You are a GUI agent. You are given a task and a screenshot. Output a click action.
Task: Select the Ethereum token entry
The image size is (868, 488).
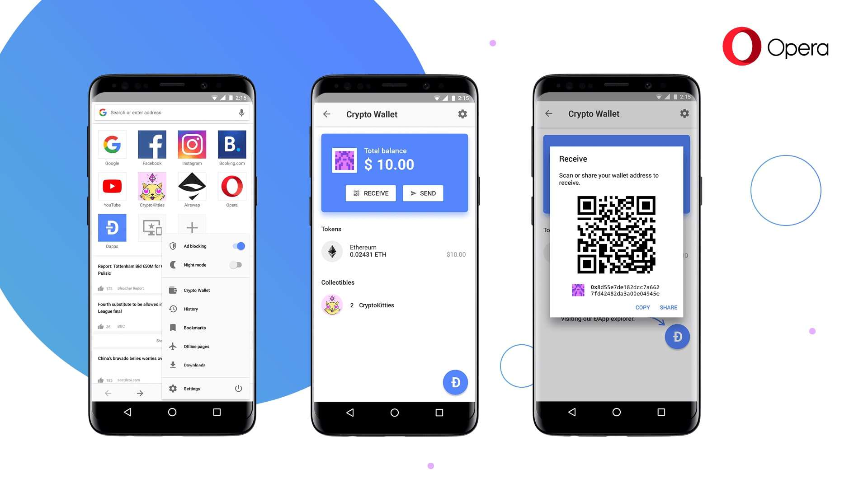pos(394,250)
